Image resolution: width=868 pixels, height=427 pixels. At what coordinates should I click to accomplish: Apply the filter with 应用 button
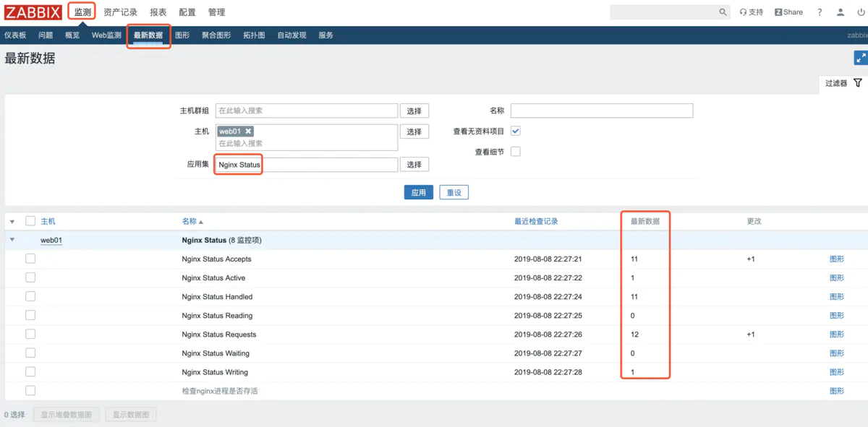click(419, 193)
